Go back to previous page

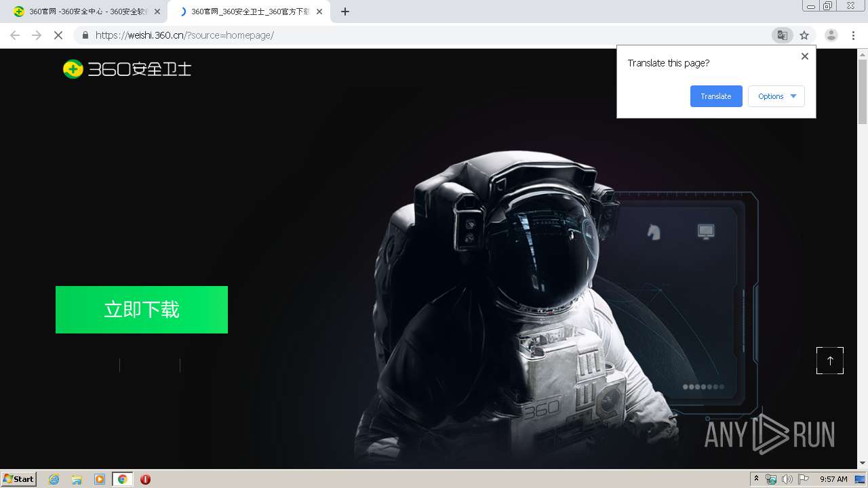[15, 35]
